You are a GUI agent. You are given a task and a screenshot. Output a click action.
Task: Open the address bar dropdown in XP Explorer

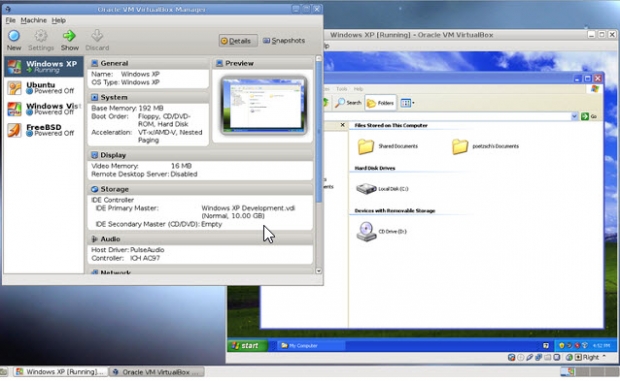coord(575,116)
